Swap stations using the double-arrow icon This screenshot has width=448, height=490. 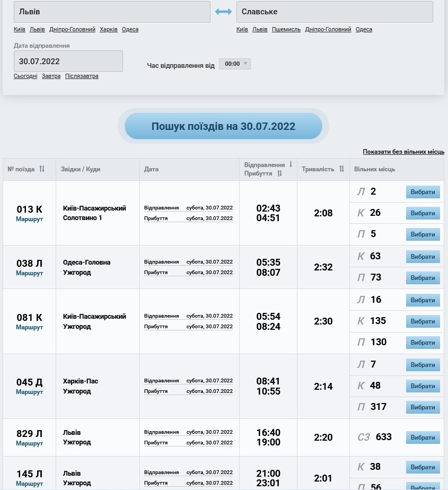pyautogui.click(x=223, y=12)
